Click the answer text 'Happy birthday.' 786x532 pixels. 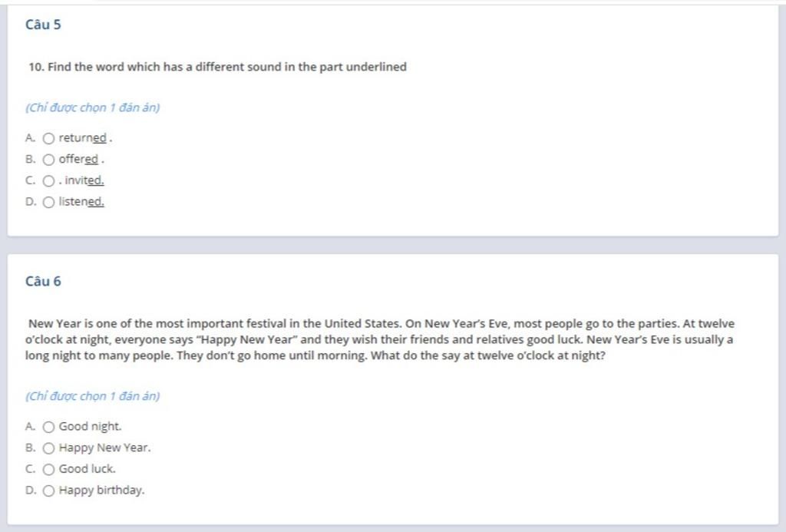pos(101,491)
